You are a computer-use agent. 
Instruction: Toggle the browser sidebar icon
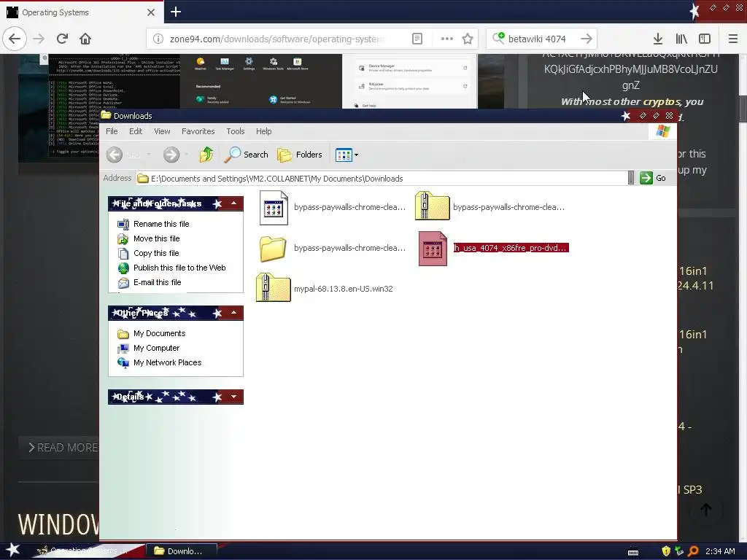coord(705,39)
